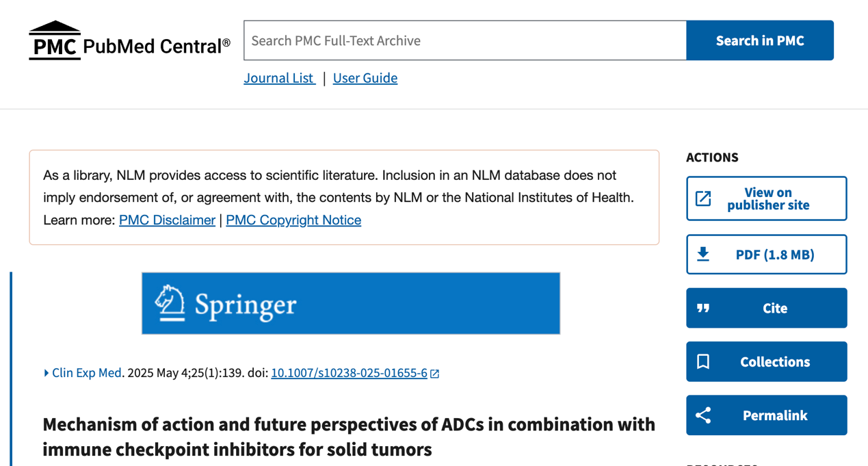The height and width of the screenshot is (466, 868).
Task: Click the share Permalink icon
Action: [703, 415]
